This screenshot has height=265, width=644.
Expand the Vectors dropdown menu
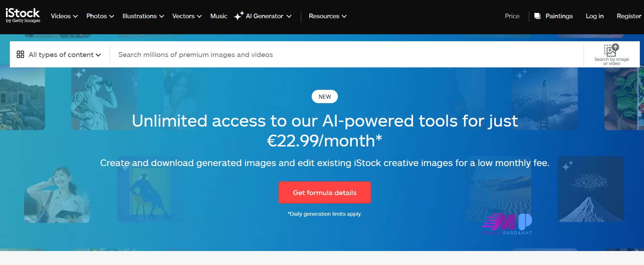click(x=187, y=16)
